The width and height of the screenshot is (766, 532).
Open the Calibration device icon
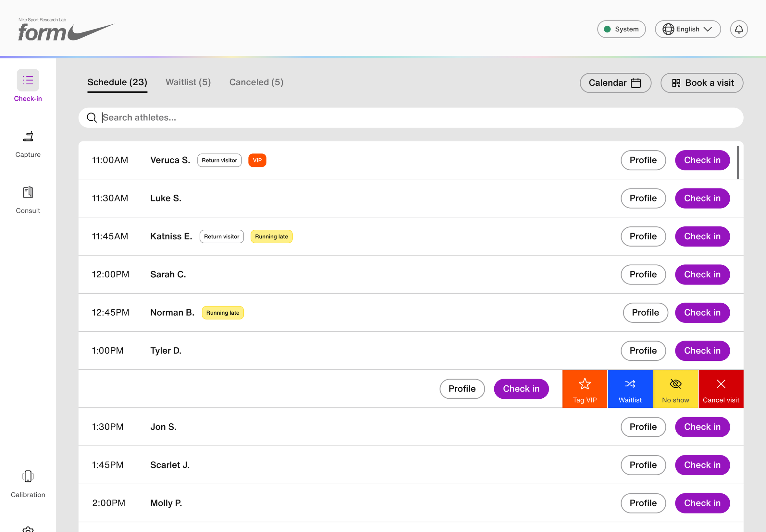point(28,476)
